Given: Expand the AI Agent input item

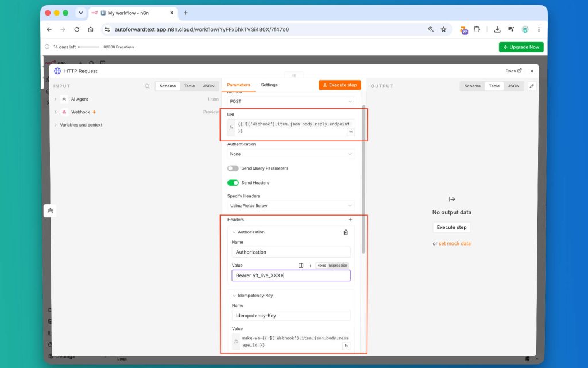Looking at the screenshot, I should click(56, 99).
